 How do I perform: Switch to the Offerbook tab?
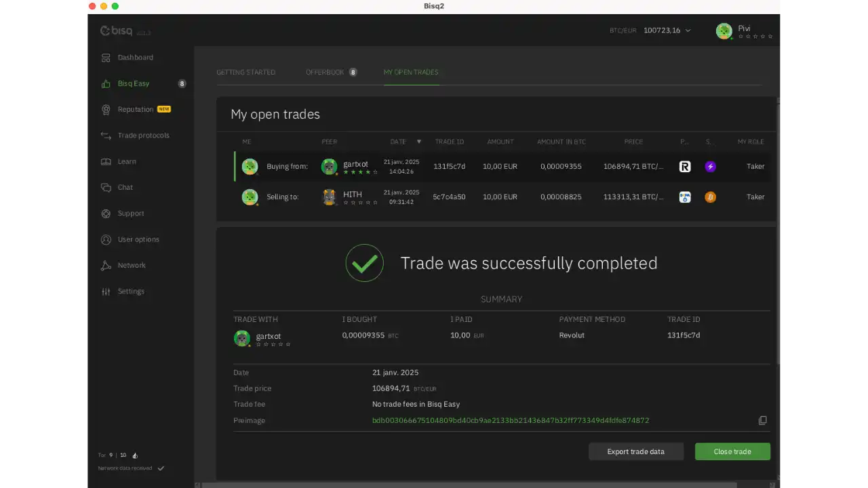pyautogui.click(x=325, y=73)
